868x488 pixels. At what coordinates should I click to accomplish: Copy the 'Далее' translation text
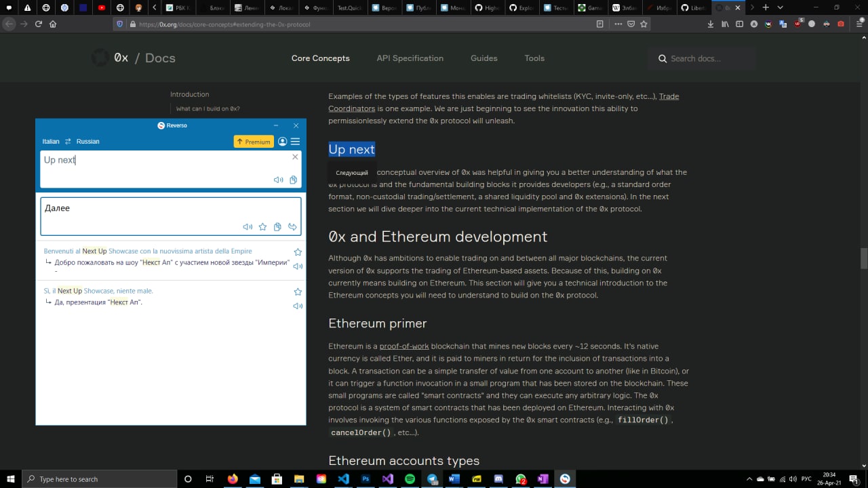coord(277,227)
